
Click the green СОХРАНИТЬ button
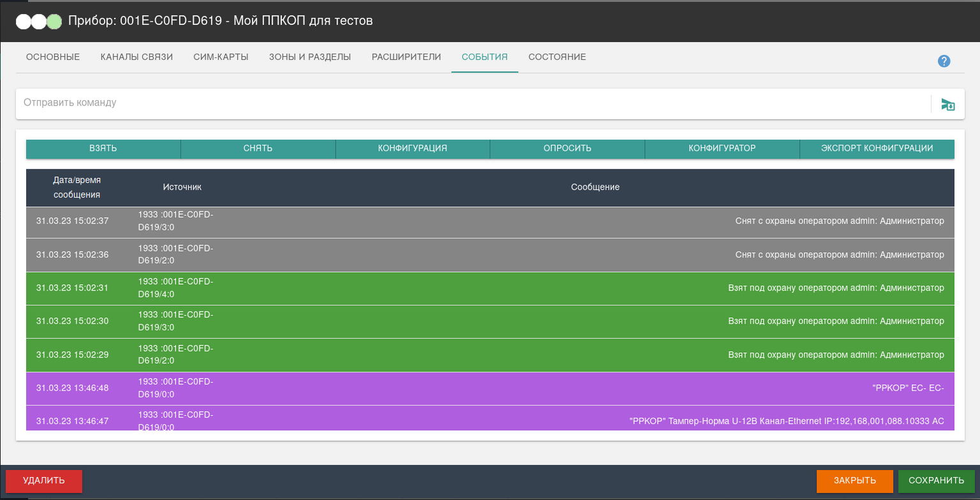[x=936, y=481]
